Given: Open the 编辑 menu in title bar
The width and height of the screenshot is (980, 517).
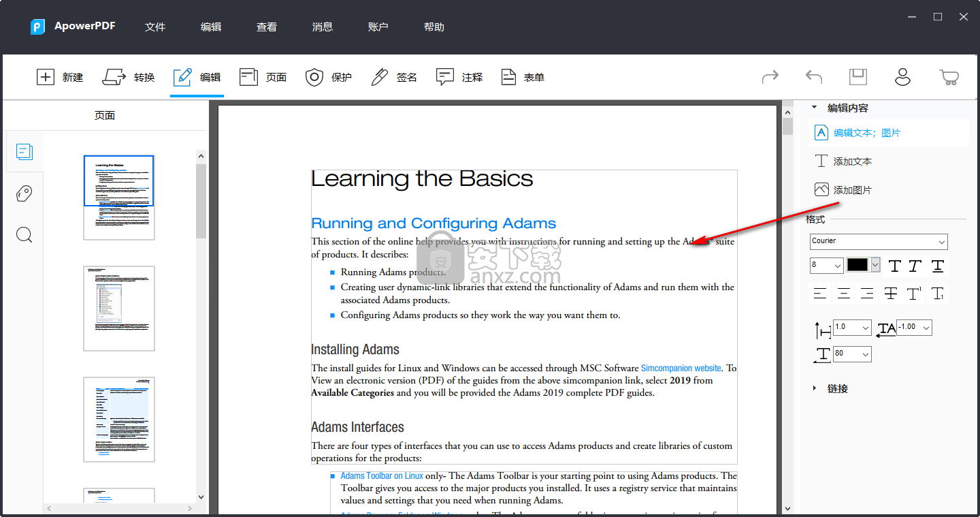Looking at the screenshot, I should (211, 27).
